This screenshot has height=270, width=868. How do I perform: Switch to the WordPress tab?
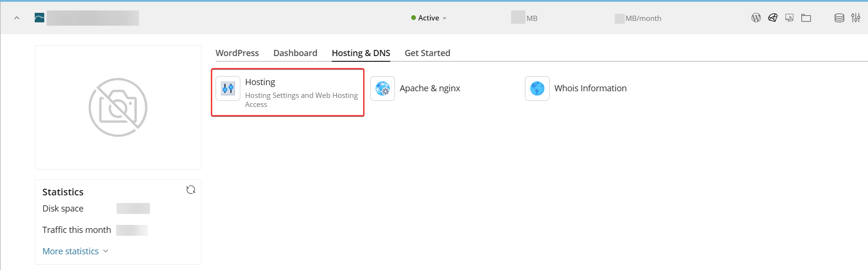pos(237,53)
